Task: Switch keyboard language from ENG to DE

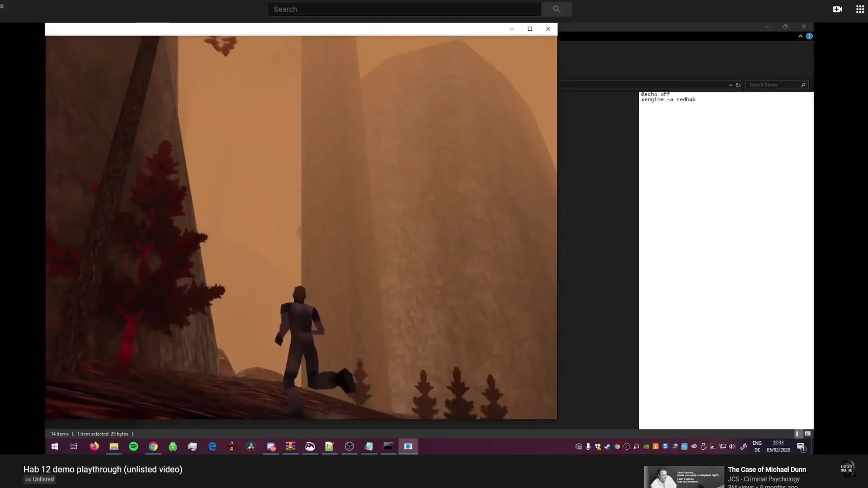Action: tap(757, 446)
